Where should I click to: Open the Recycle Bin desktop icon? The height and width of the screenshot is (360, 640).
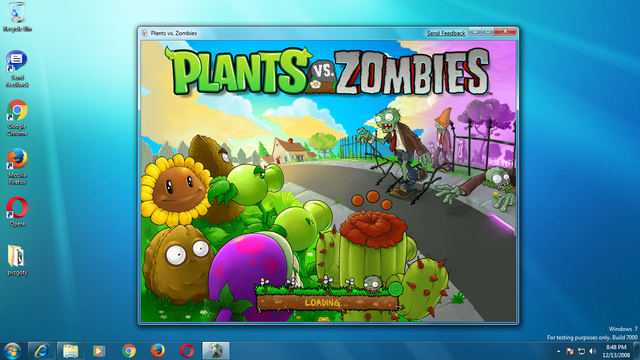point(17,17)
